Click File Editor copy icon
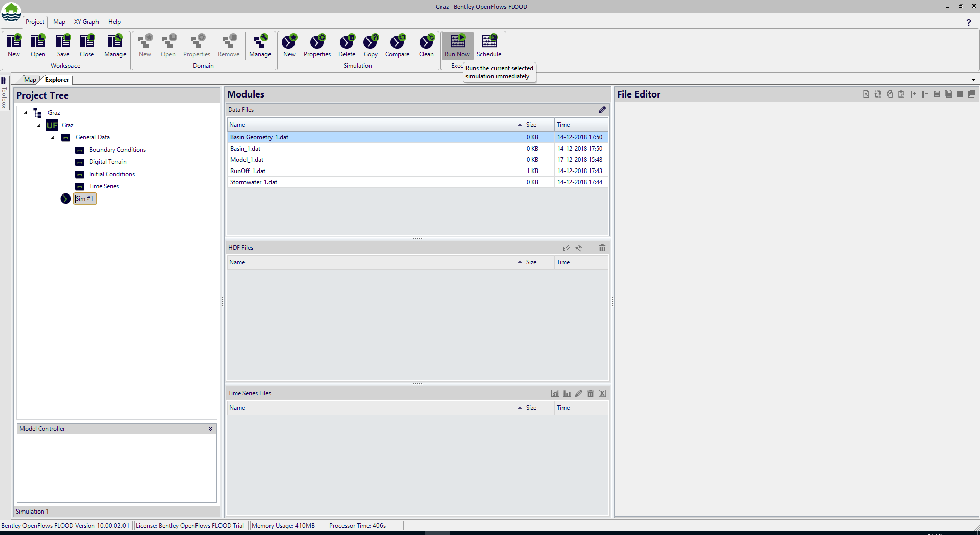 point(890,94)
